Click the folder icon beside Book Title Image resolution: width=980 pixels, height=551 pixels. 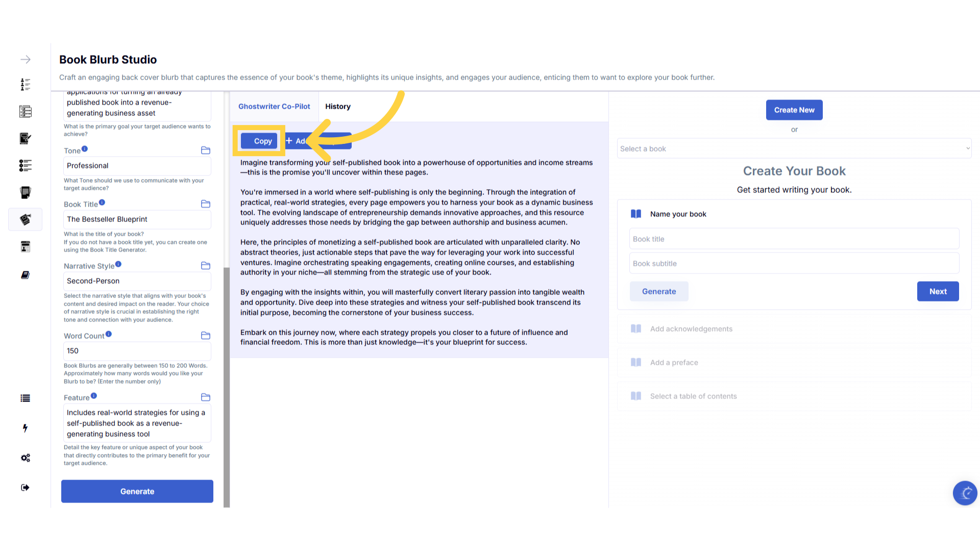[206, 204]
